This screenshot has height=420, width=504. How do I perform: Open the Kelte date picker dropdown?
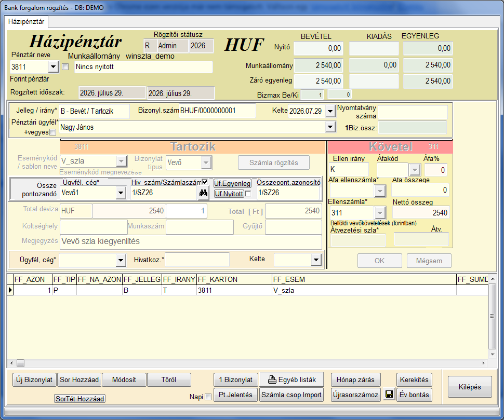330,111
